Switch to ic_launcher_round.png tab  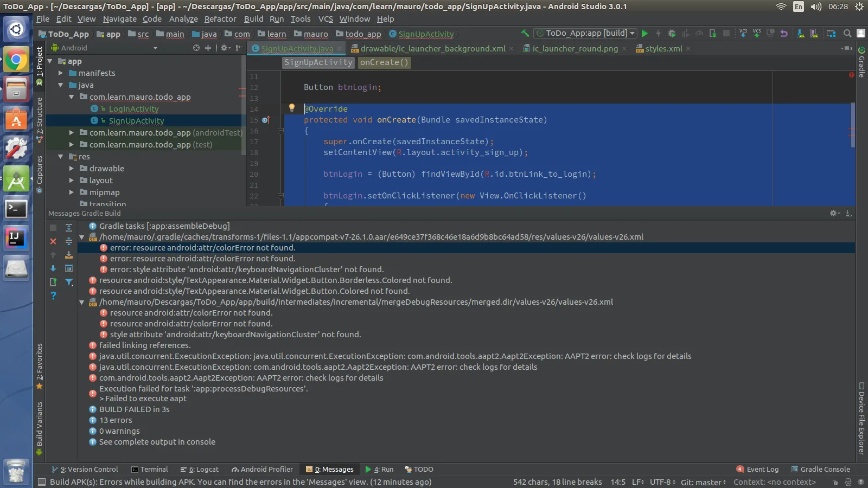[575, 48]
